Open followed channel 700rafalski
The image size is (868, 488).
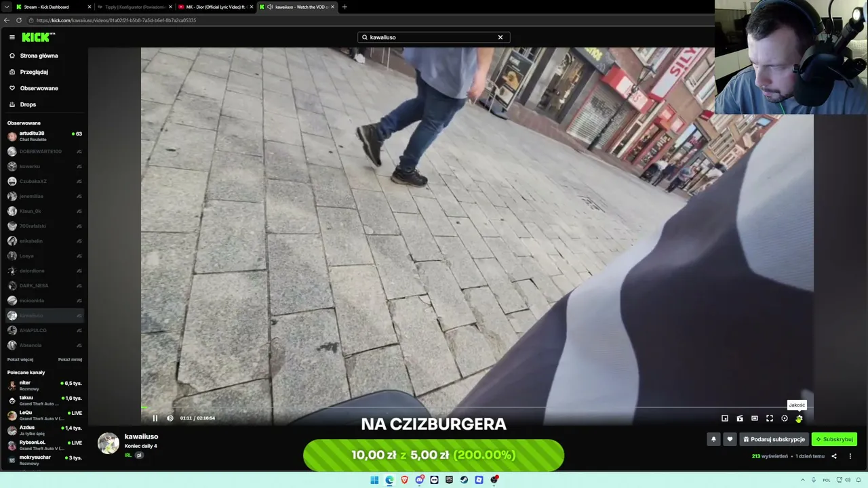pos(44,226)
